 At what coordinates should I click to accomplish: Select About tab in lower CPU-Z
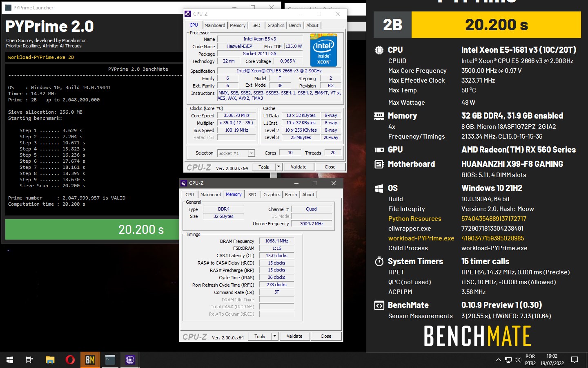coord(309,195)
